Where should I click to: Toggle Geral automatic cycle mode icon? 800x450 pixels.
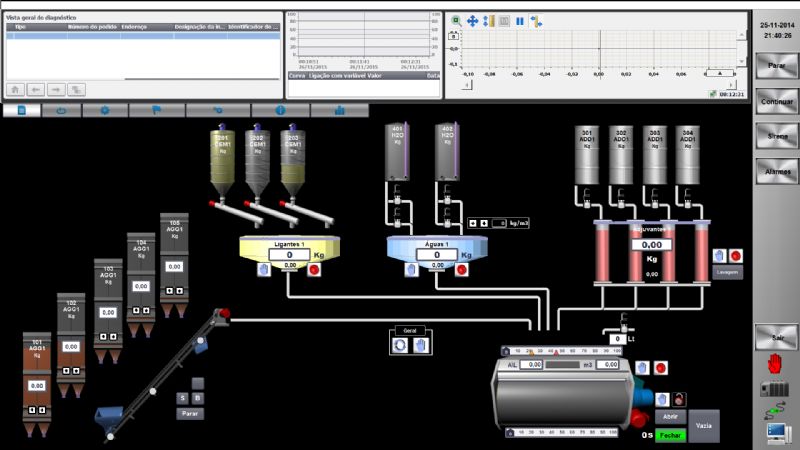click(x=399, y=344)
